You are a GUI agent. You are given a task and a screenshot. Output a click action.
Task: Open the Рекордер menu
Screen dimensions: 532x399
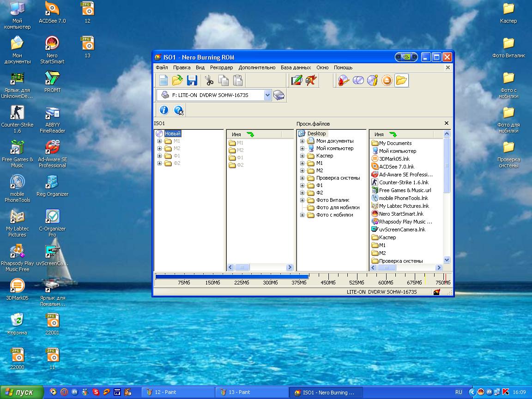tap(222, 67)
